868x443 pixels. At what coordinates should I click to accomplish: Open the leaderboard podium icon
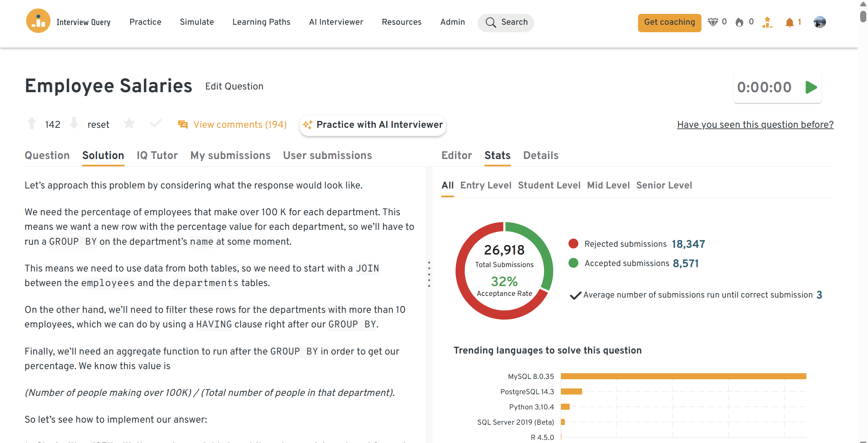[x=767, y=22]
